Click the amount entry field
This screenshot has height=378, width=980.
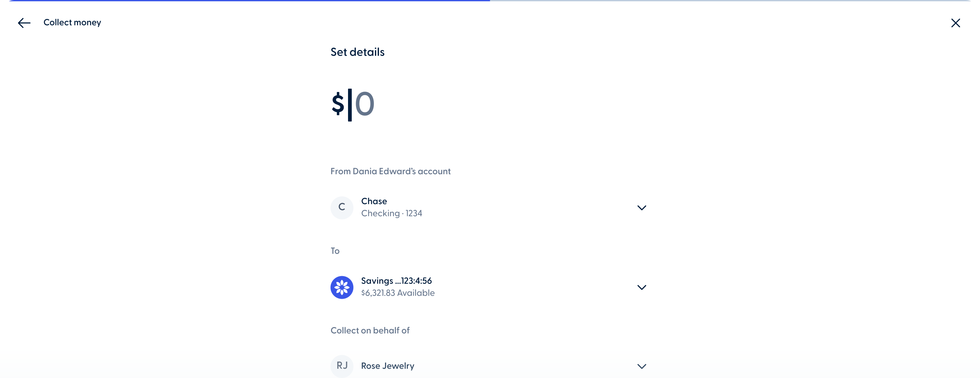354,105
